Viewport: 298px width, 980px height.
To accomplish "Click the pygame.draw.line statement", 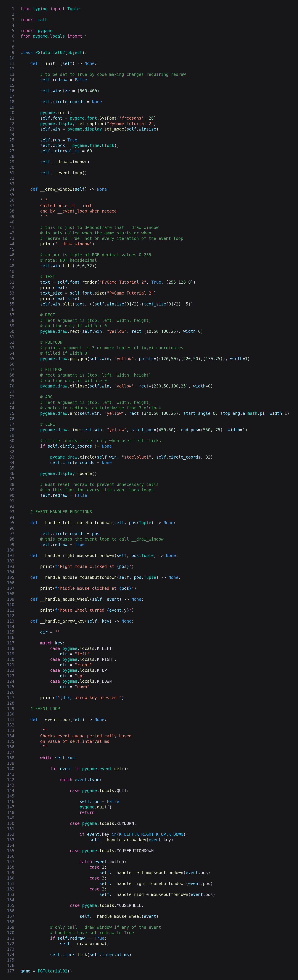I will [x=144, y=430].
